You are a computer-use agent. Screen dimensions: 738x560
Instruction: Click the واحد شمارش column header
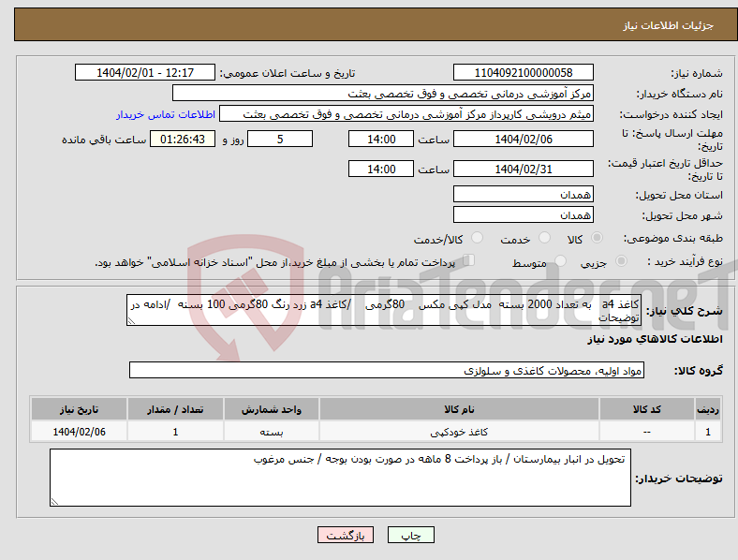pyautogui.click(x=272, y=409)
